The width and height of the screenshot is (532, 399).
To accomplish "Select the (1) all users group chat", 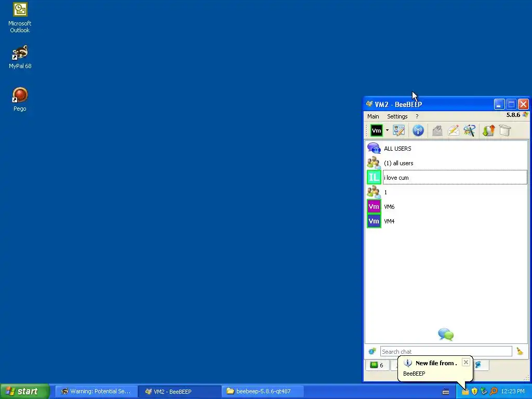I will pos(446,163).
